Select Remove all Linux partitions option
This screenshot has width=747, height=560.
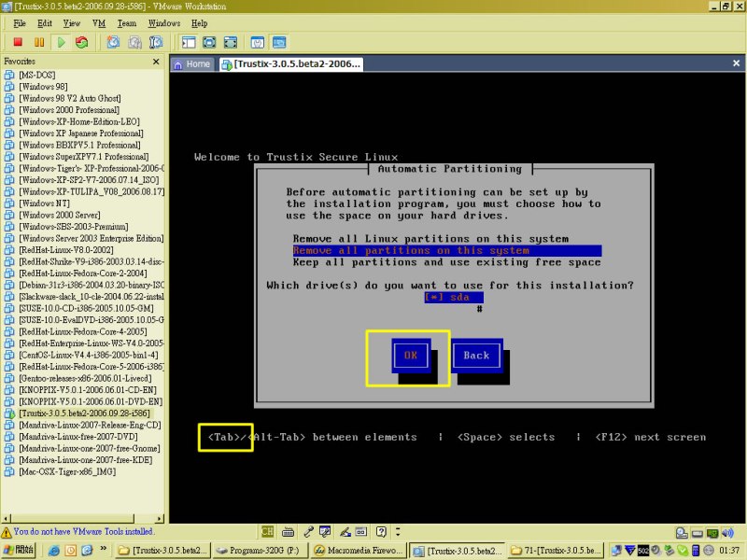pos(430,239)
